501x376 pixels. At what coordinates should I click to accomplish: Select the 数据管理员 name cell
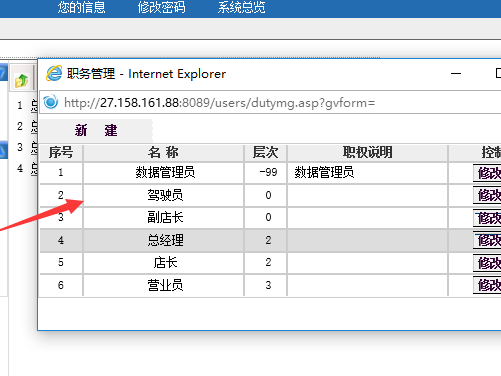pyautogui.click(x=163, y=173)
